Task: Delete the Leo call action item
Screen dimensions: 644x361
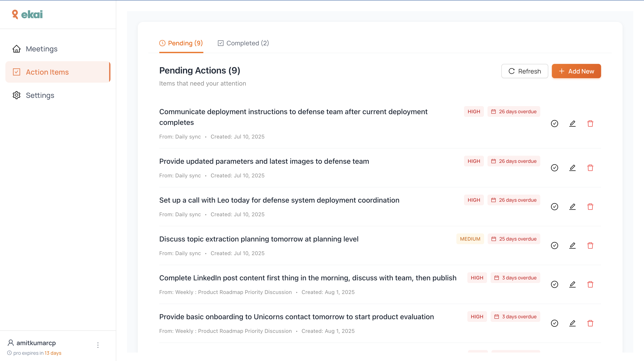Action: (590, 207)
